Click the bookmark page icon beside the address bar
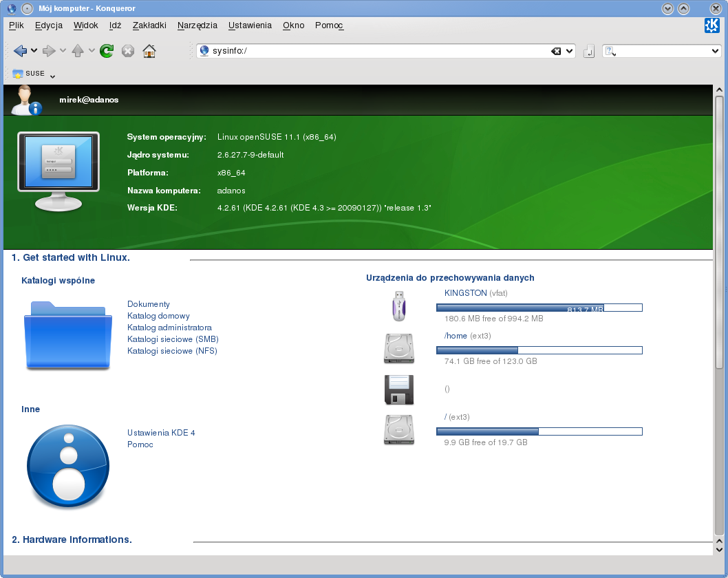This screenshot has height=578, width=728. tap(589, 51)
